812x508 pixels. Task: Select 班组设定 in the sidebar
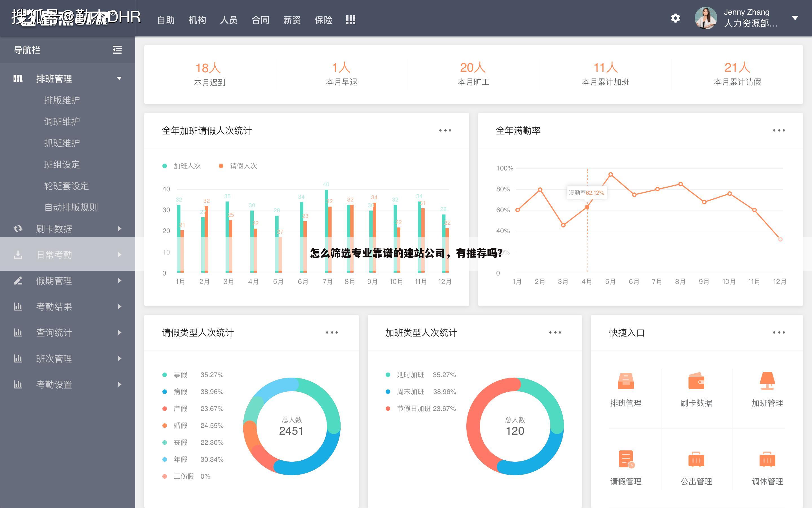62,165
